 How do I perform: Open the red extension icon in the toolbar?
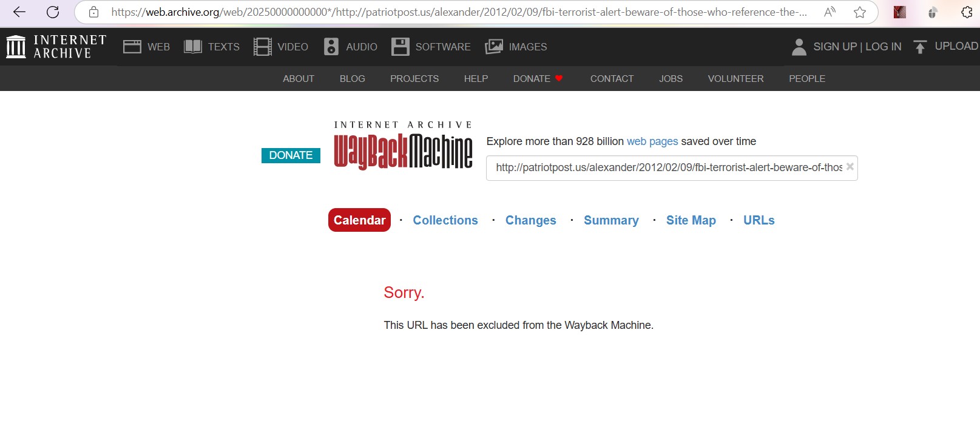(x=900, y=12)
